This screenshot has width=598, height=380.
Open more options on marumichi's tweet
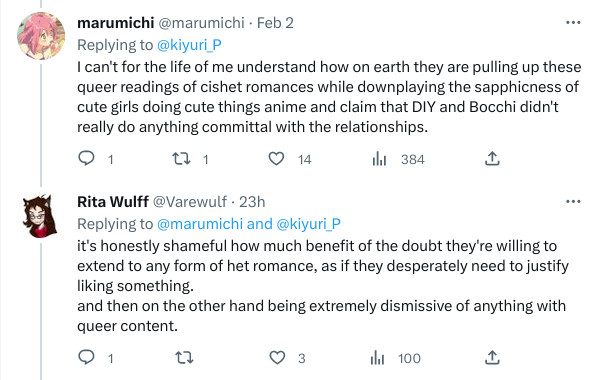pyautogui.click(x=573, y=23)
